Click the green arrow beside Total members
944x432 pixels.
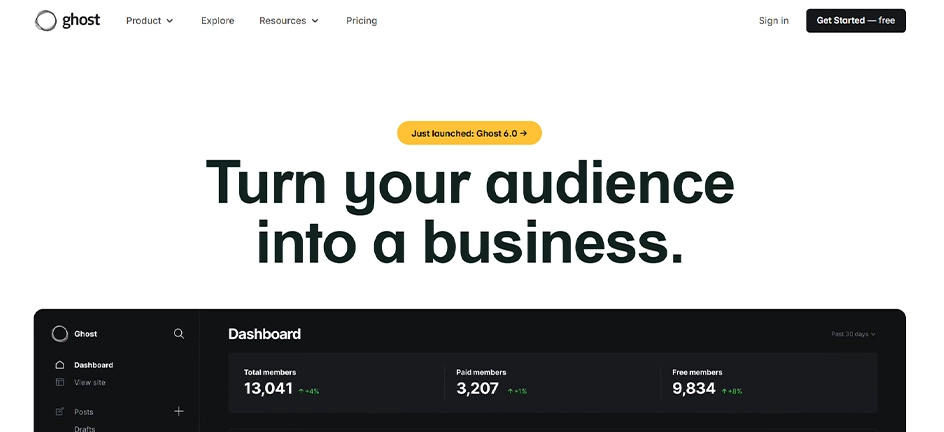coord(302,391)
